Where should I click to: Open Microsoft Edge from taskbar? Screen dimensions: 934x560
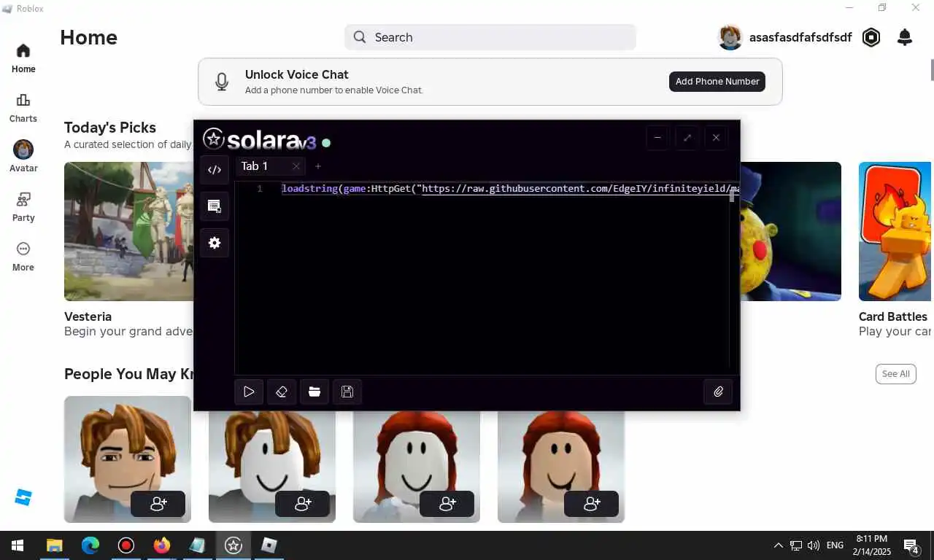[90, 545]
